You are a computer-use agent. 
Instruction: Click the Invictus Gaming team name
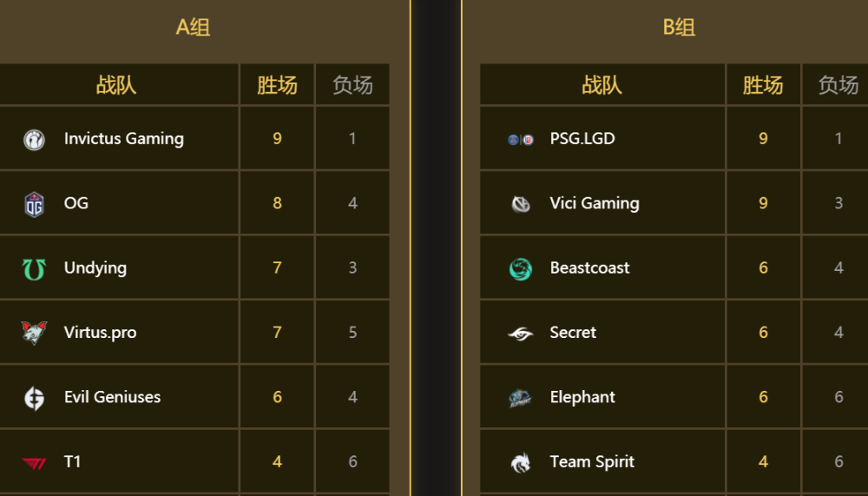[x=124, y=138]
